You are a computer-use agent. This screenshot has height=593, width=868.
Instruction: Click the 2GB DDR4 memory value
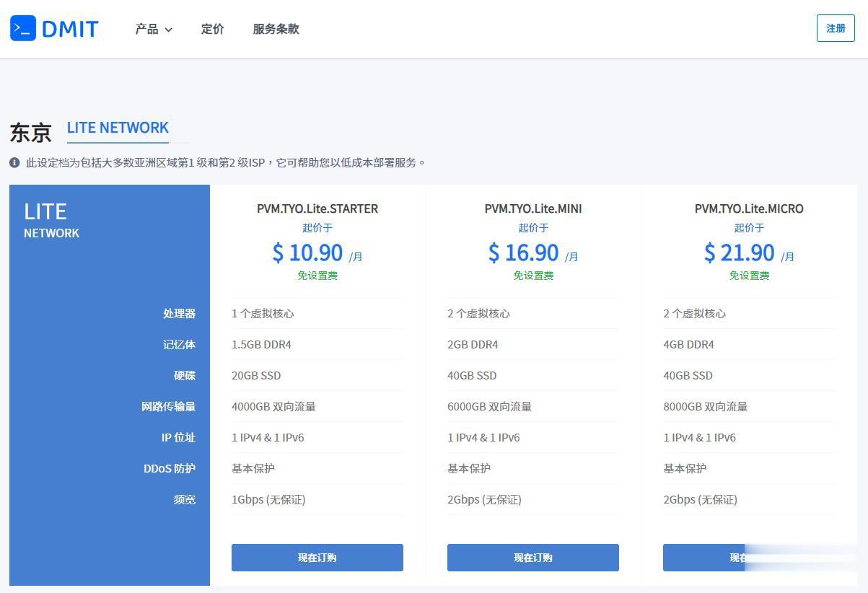[473, 345]
